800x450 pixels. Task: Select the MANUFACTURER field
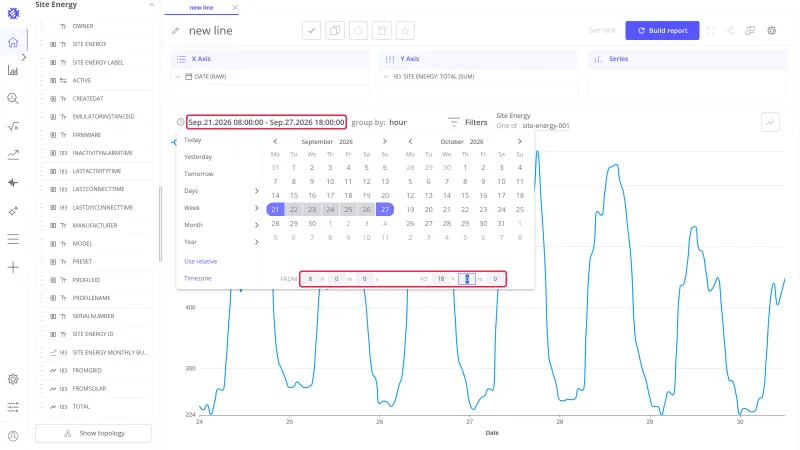95,226
